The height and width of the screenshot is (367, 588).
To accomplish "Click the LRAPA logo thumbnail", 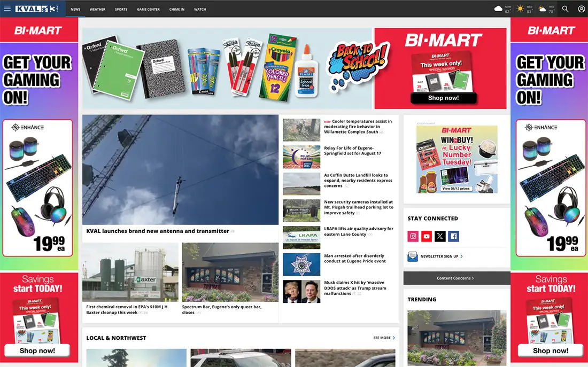I will coord(301,238).
